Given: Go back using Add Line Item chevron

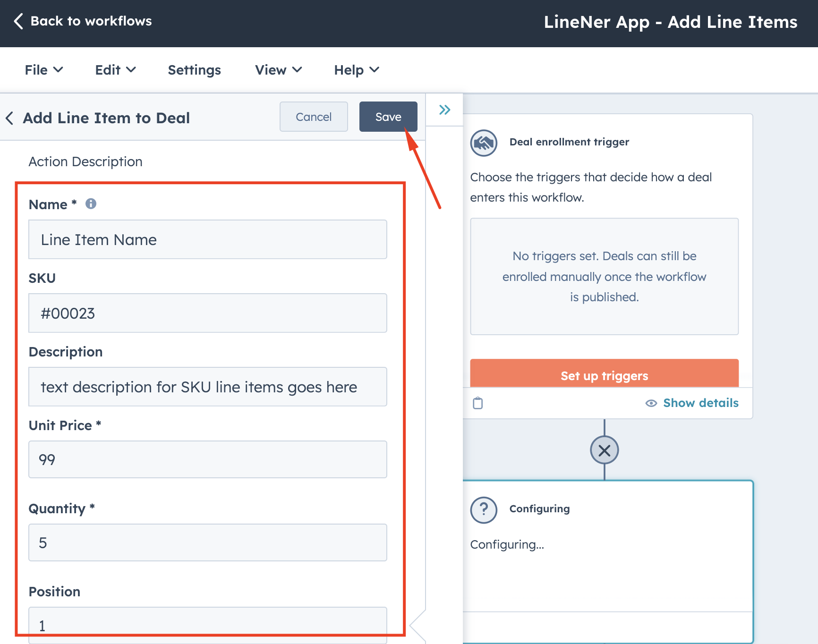Looking at the screenshot, I should pyautogui.click(x=9, y=118).
